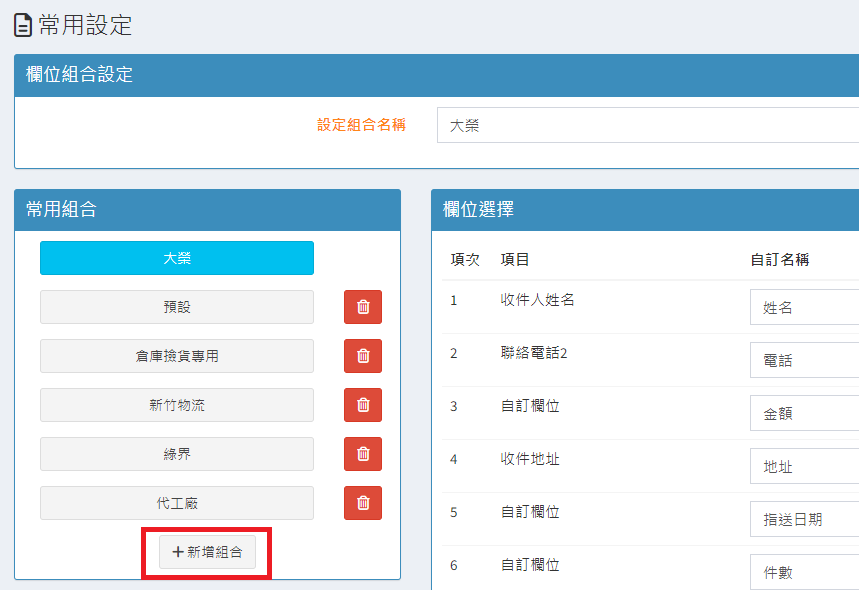Focus the 電話 custom name field
This screenshot has height=590, width=859.
804,361
